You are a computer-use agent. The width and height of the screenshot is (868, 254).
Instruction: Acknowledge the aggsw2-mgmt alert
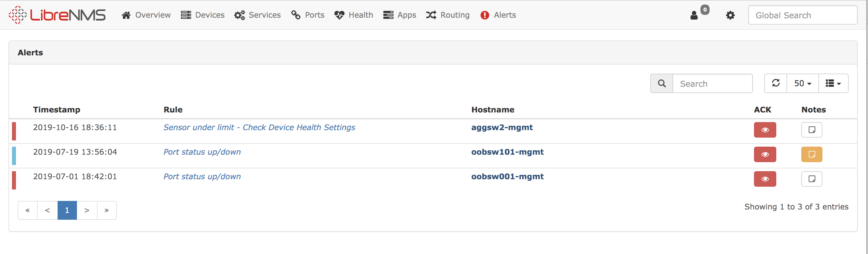click(765, 130)
